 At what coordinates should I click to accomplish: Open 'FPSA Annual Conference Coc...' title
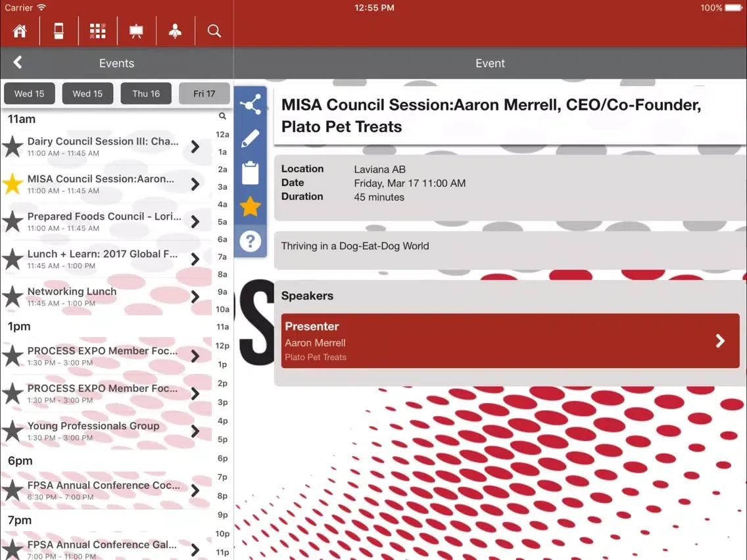(x=104, y=485)
